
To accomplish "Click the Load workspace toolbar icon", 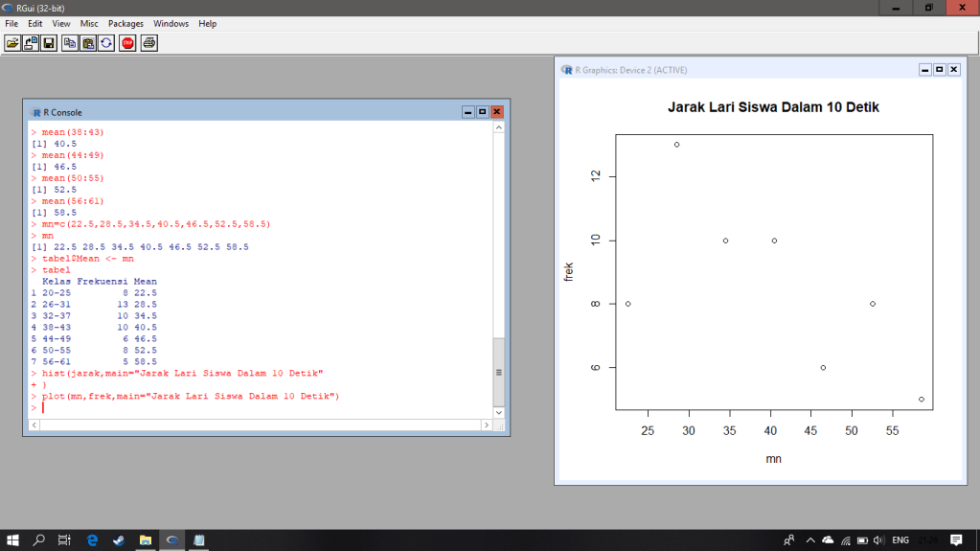I will [31, 43].
